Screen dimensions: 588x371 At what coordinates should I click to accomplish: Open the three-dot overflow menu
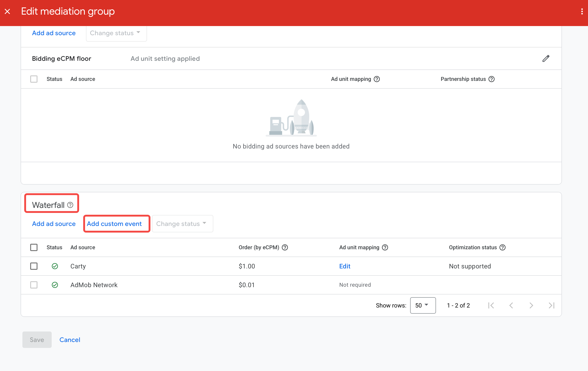coord(582,11)
